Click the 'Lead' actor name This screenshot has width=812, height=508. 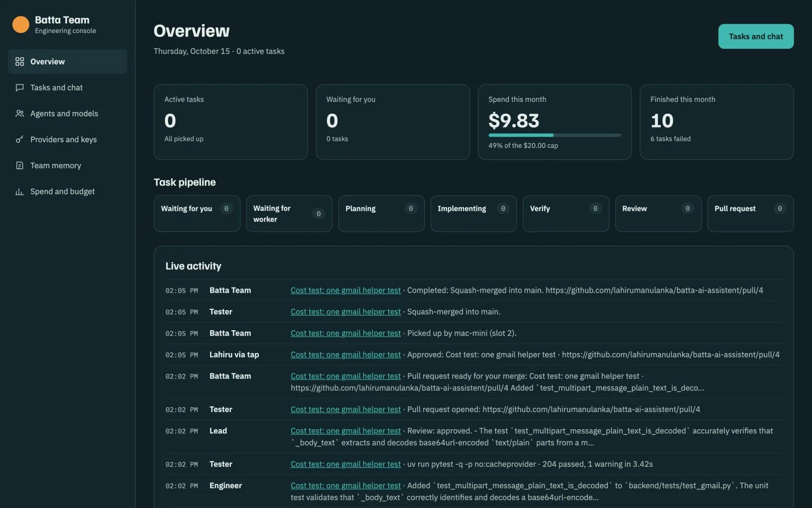point(218,431)
